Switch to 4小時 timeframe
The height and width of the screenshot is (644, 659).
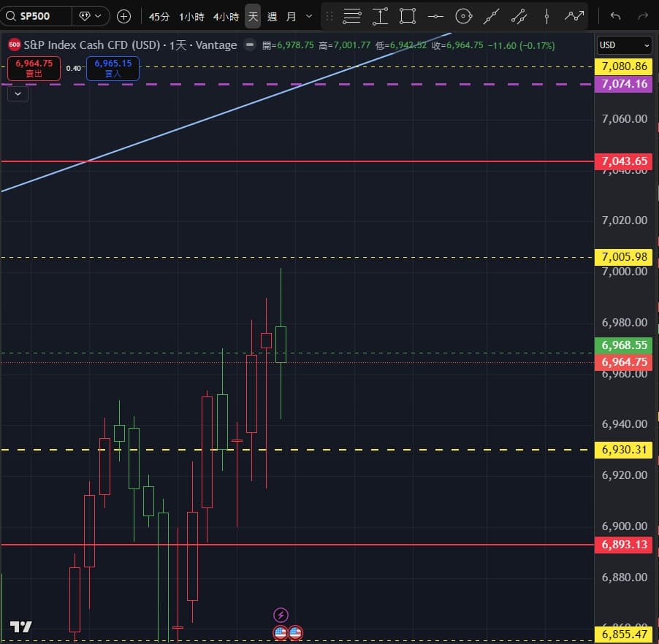pos(226,17)
